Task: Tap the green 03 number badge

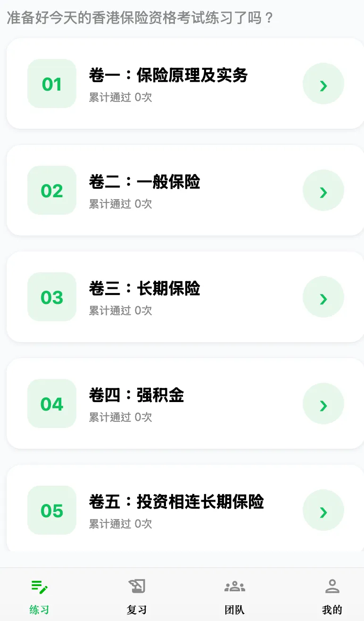Action: tap(52, 297)
